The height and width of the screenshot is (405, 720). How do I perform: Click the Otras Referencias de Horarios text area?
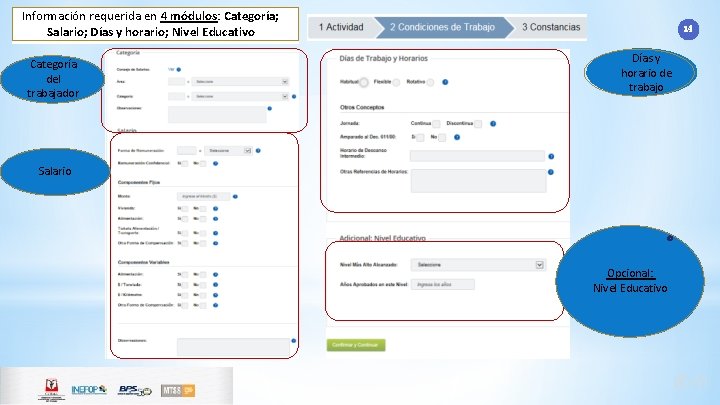478,180
